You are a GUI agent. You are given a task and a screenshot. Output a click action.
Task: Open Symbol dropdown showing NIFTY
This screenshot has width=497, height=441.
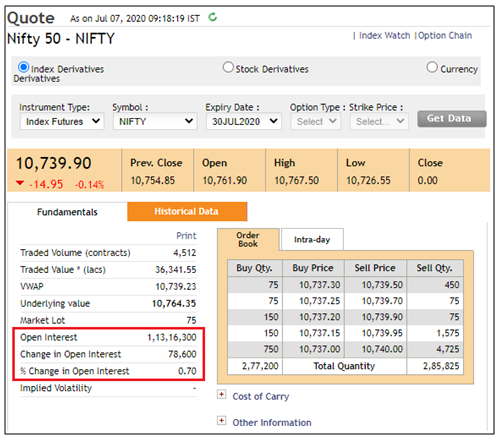(155, 121)
